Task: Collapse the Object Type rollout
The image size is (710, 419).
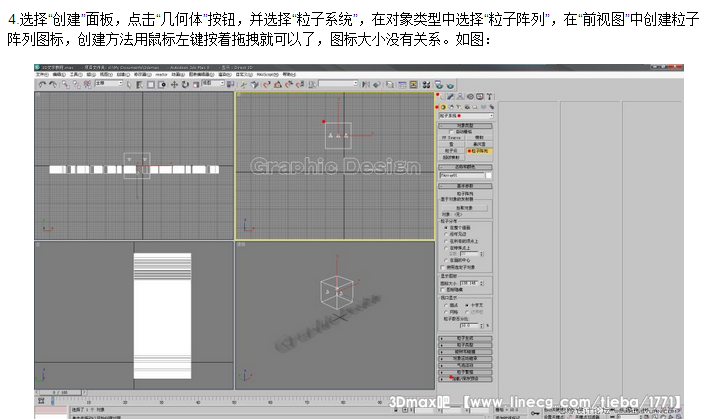Action: pyautogui.click(x=466, y=125)
